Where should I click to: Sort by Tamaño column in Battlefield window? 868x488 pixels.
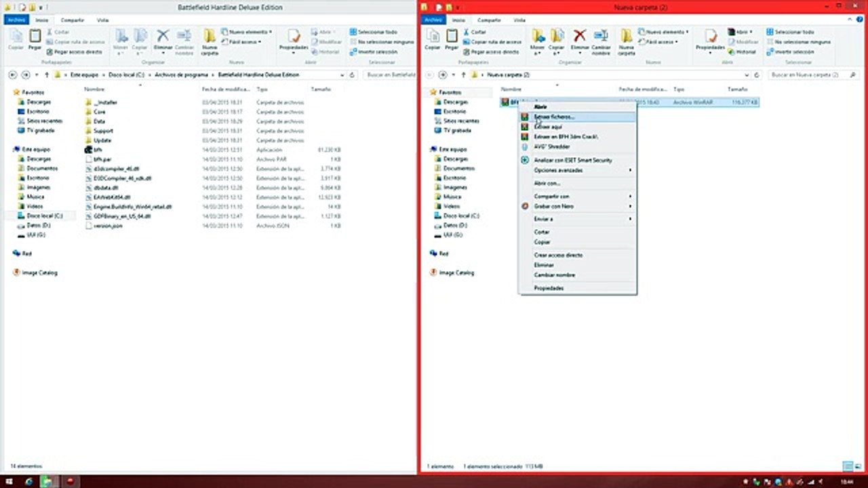coord(321,89)
